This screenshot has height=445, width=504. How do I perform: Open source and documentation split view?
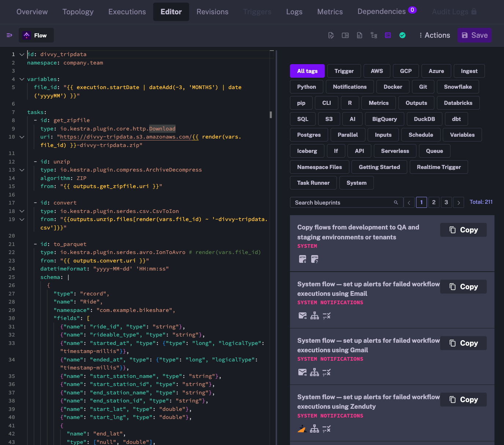345,36
